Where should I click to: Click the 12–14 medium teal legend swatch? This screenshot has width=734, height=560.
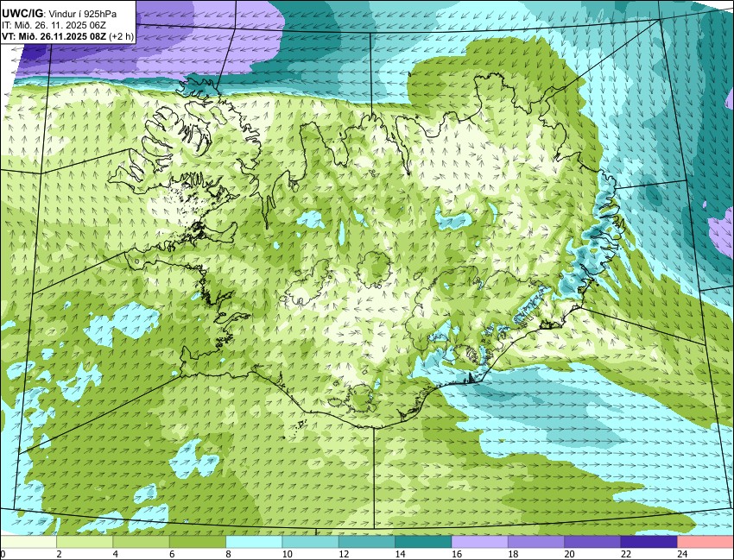pos(366,542)
